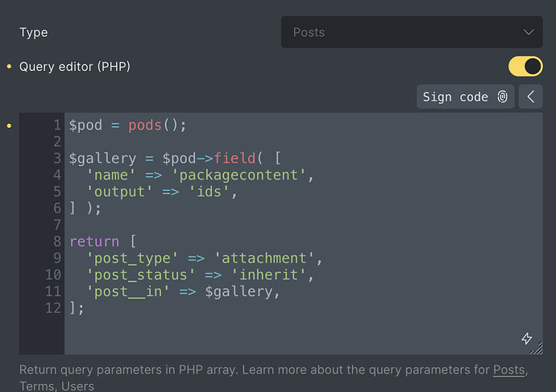556x392 pixels.
Task: Click '$gallery = $pod->field(' on line 3
Action: (166, 159)
